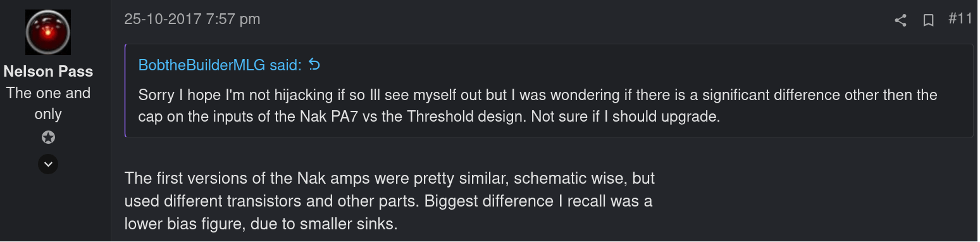Click the 25-10-2017 7:57 pm timestamp
This screenshot has width=980, height=242.
(x=192, y=19)
